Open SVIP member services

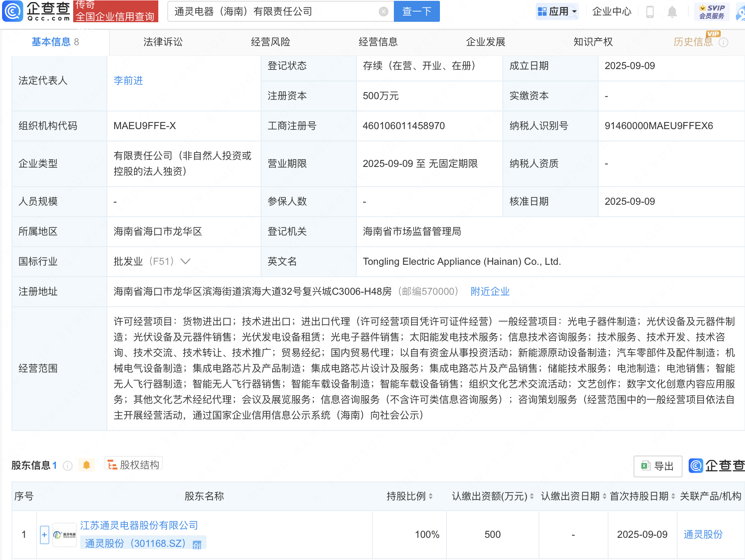(712, 12)
